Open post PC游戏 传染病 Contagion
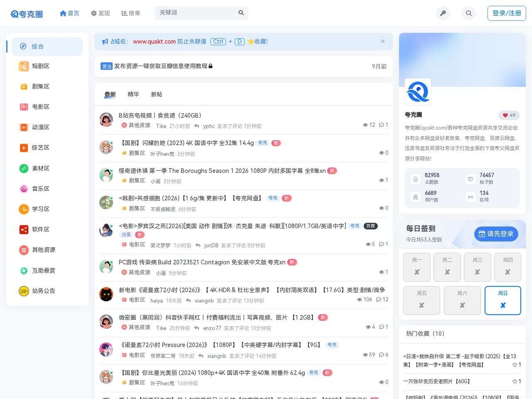 (202, 262)
